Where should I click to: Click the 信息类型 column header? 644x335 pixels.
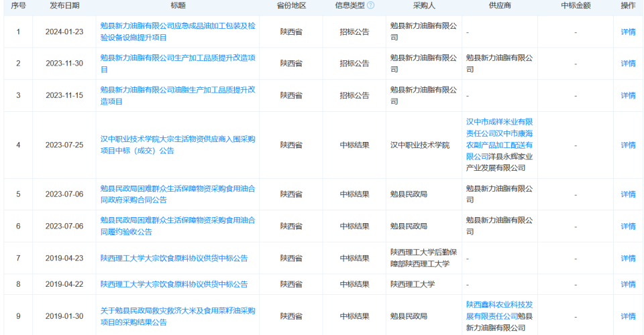click(350, 5)
